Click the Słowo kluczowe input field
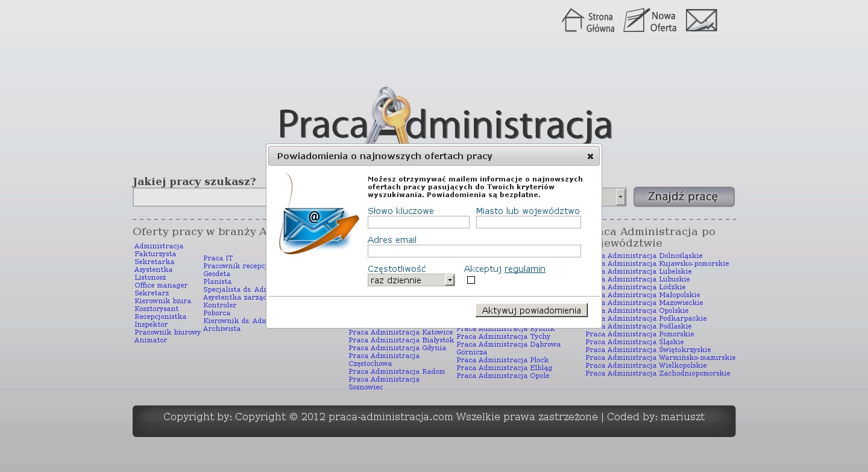Image resolution: width=868 pixels, height=472 pixels. tap(418, 222)
